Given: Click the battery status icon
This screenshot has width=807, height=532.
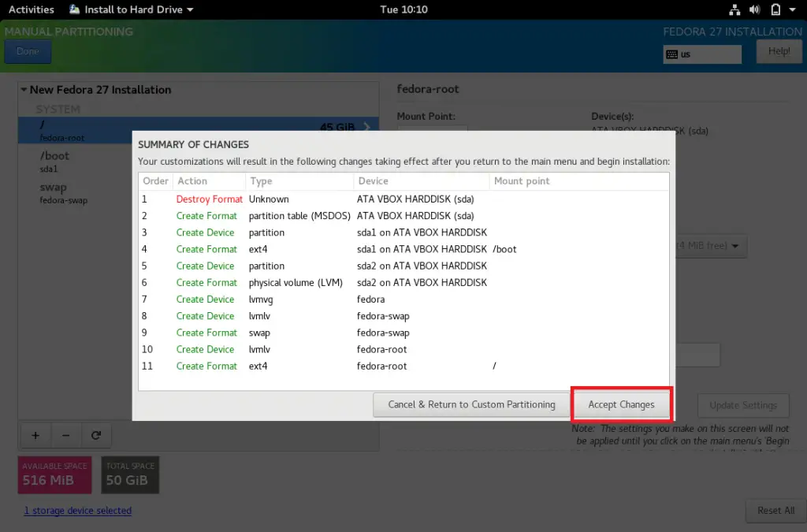Looking at the screenshot, I should (x=775, y=9).
